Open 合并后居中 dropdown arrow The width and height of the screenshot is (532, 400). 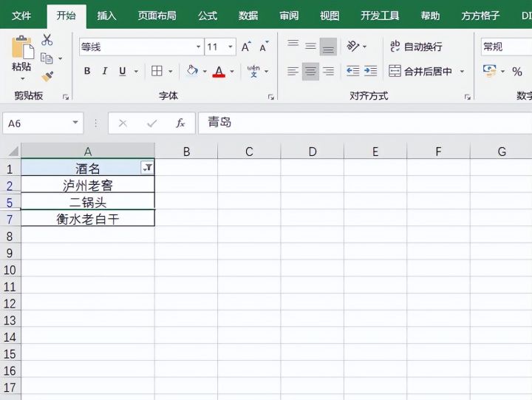(462, 71)
